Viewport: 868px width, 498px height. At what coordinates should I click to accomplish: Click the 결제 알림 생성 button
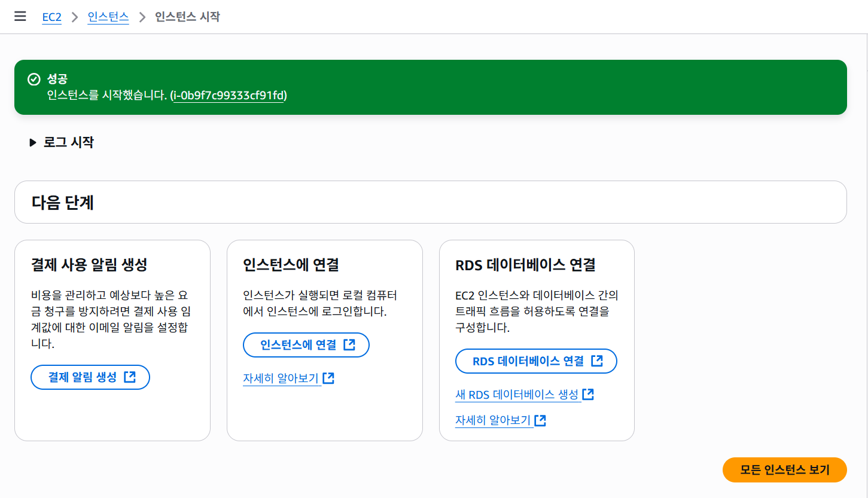90,377
